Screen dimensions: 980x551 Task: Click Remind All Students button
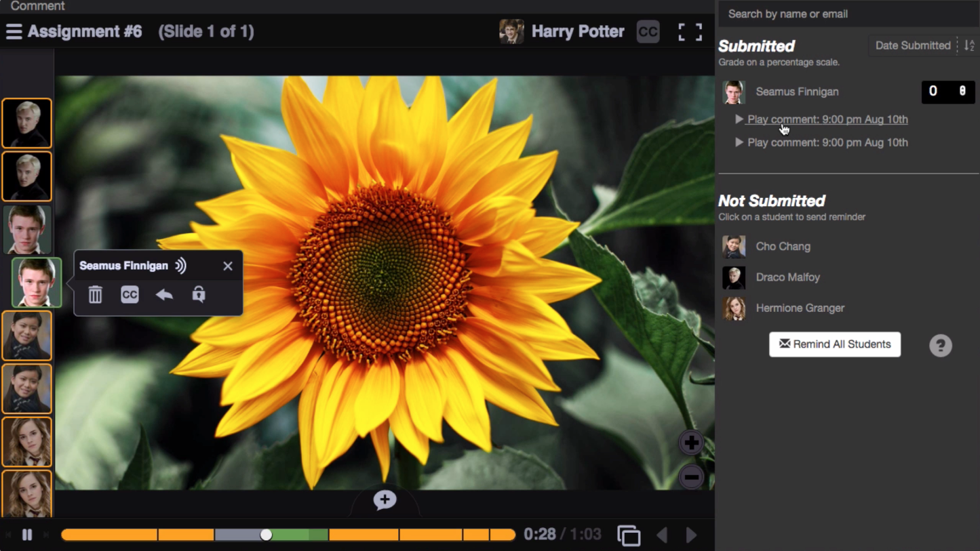[835, 344]
